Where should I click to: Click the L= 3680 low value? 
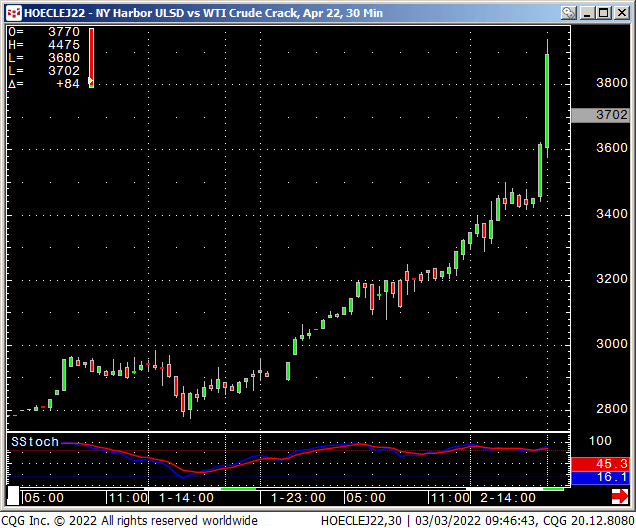pyautogui.click(x=44, y=58)
